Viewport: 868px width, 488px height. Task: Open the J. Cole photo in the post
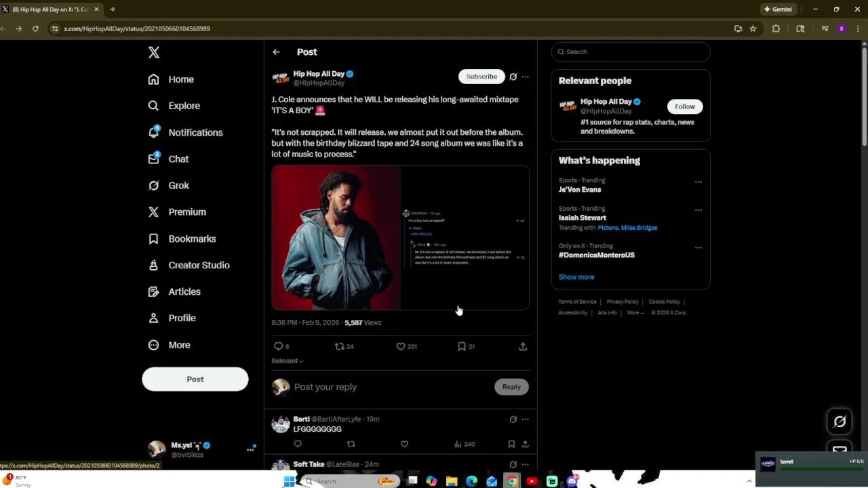pos(336,238)
